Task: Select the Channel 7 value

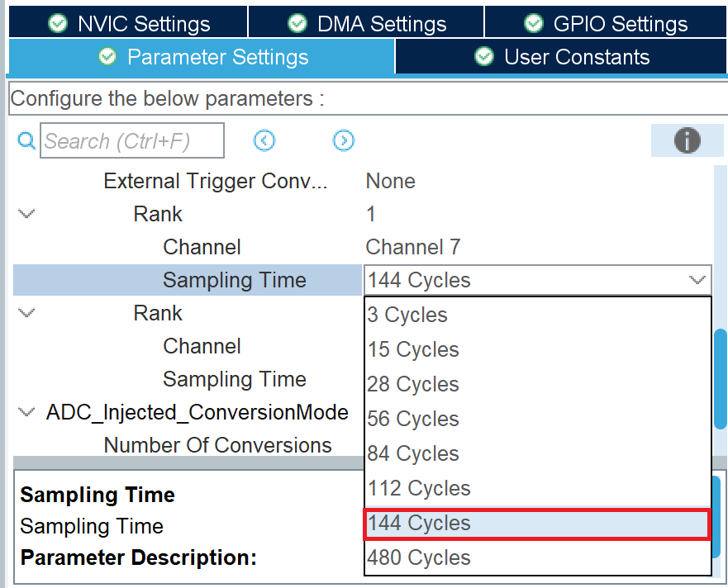Action: tap(412, 247)
